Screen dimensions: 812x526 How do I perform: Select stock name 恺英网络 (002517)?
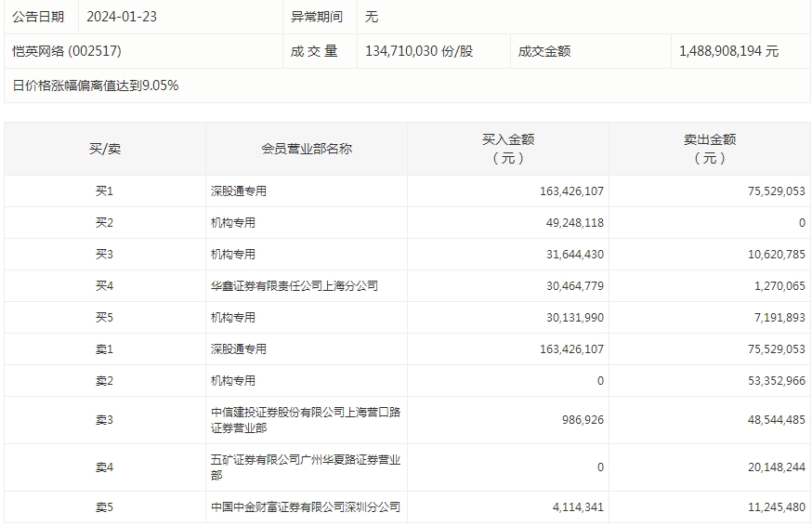click(x=67, y=51)
